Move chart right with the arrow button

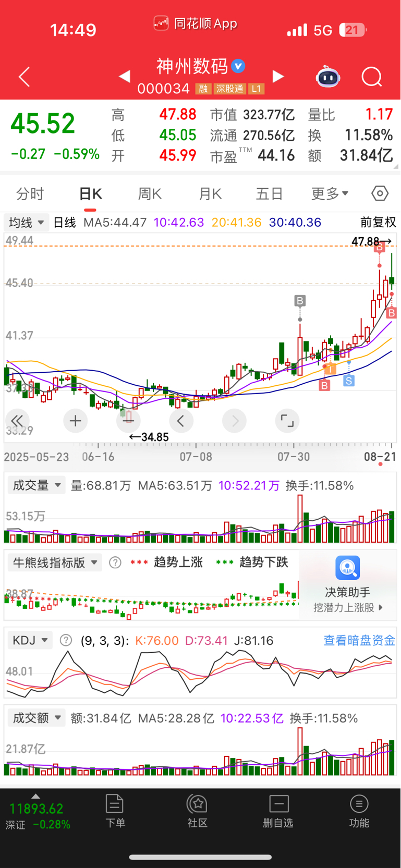[235, 421]
